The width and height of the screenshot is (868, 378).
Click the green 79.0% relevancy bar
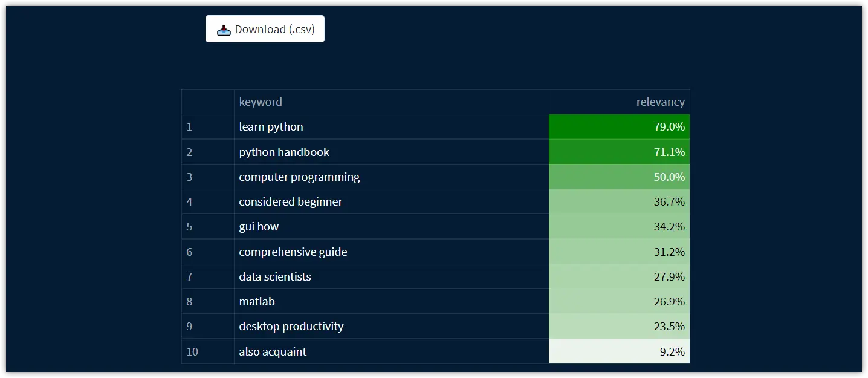coord(619,126)
